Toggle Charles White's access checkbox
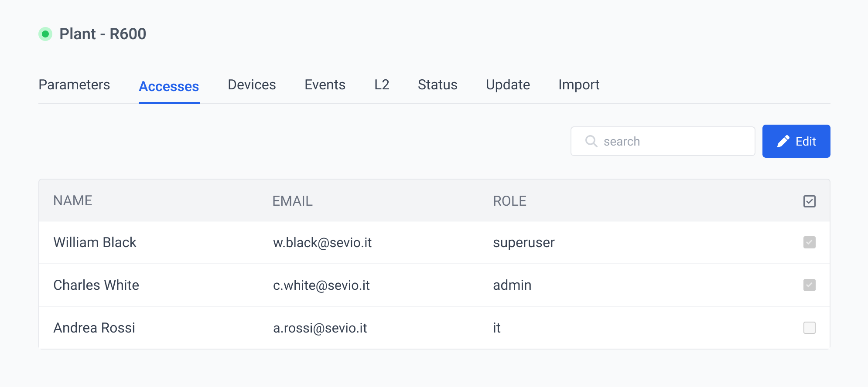Image resolution: width=868 pixels, height=387 pixels. point(809,285)
